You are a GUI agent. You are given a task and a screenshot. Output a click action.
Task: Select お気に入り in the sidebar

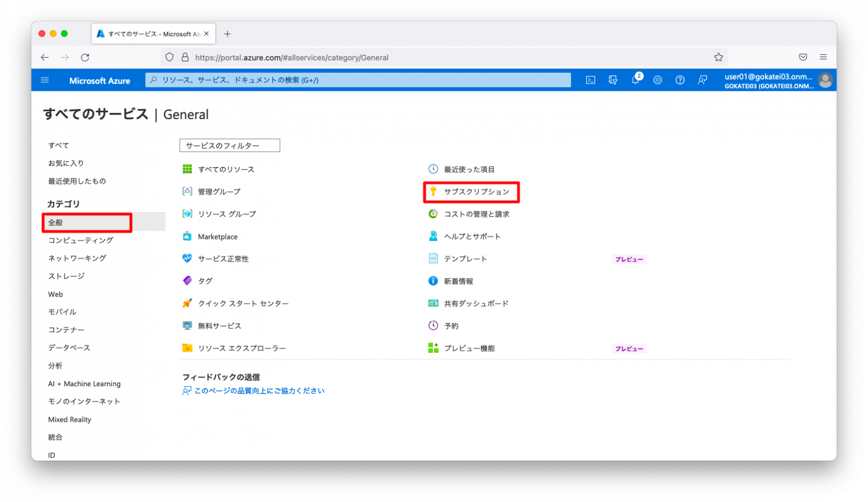coord(66,163)
